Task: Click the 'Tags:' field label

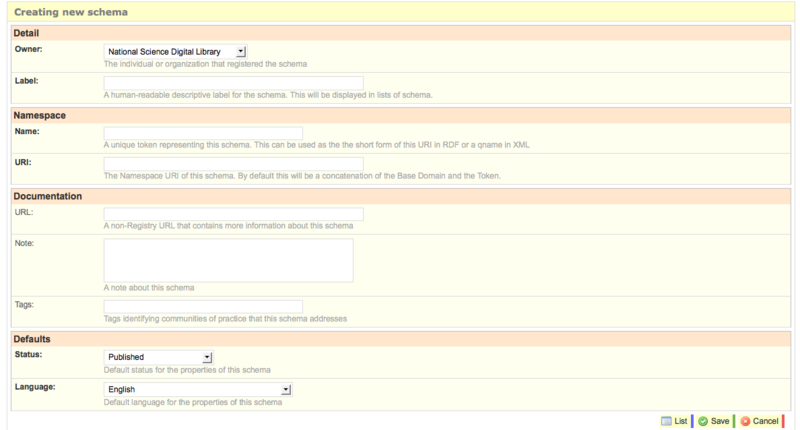Action: point(24,305)
